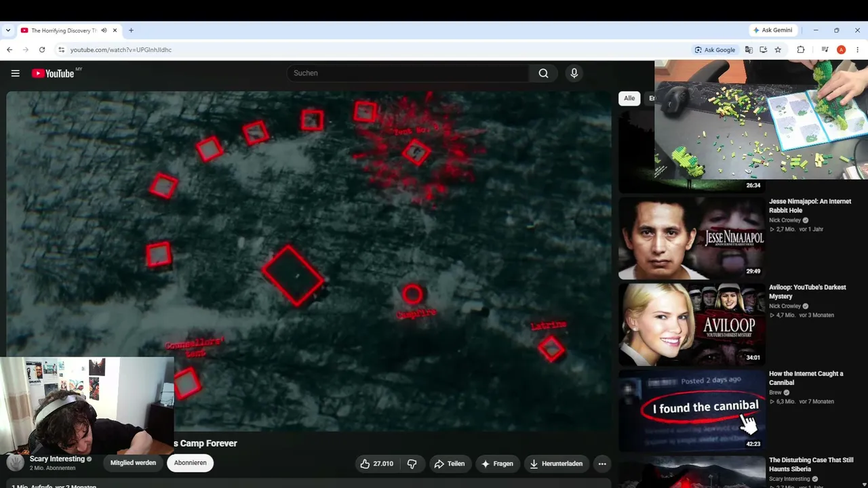The width and height of the screenshot is (868, 488).
Task: Bookmark this page with star icon
Action: pos(778,49)
